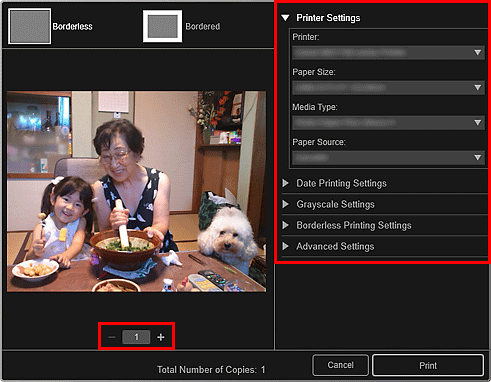Click the Bordered label
491x382 pixels.
[202, 26]
